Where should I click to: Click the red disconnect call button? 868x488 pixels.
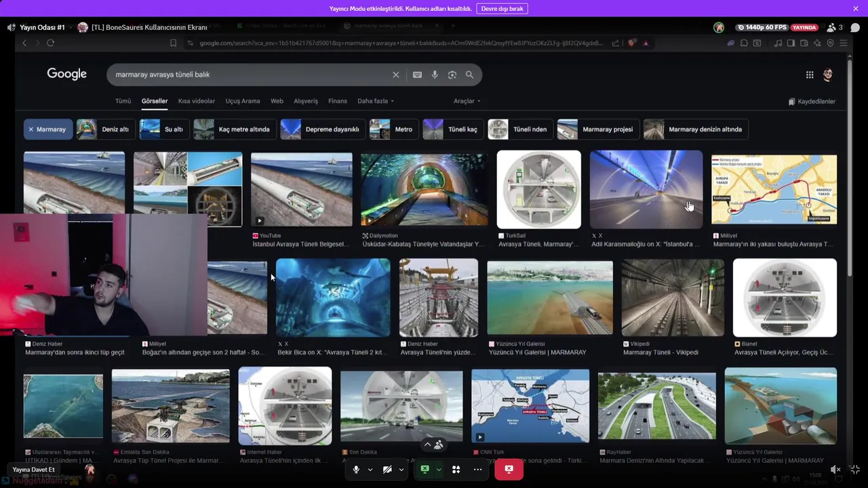[x=509, y=469]
